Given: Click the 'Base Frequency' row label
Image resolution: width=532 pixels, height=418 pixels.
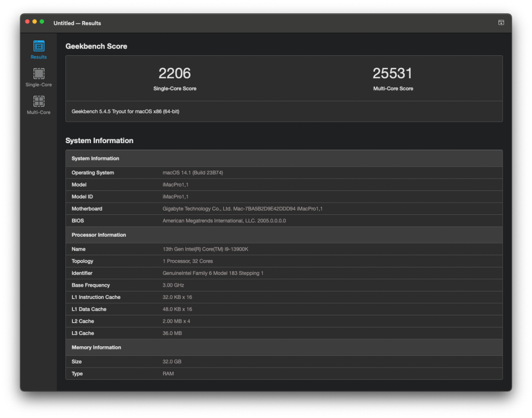Looking at the screenshot, I should (x=90, y=286).
